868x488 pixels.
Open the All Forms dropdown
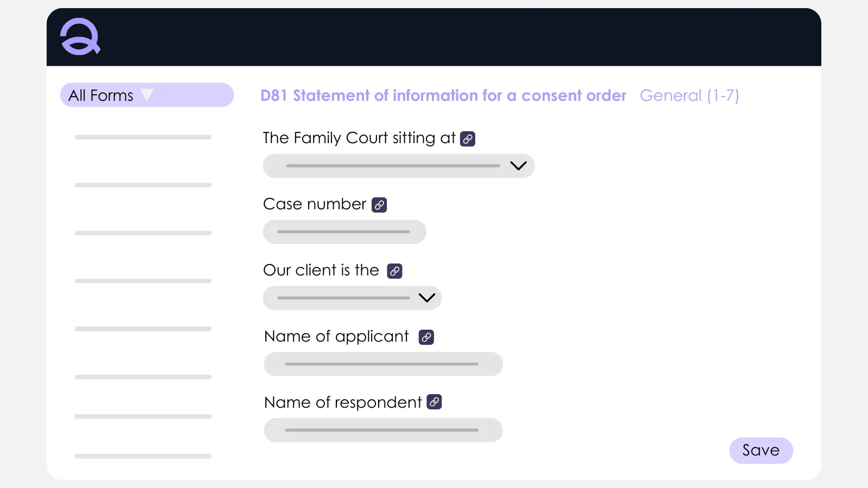[x=146, y=95]
